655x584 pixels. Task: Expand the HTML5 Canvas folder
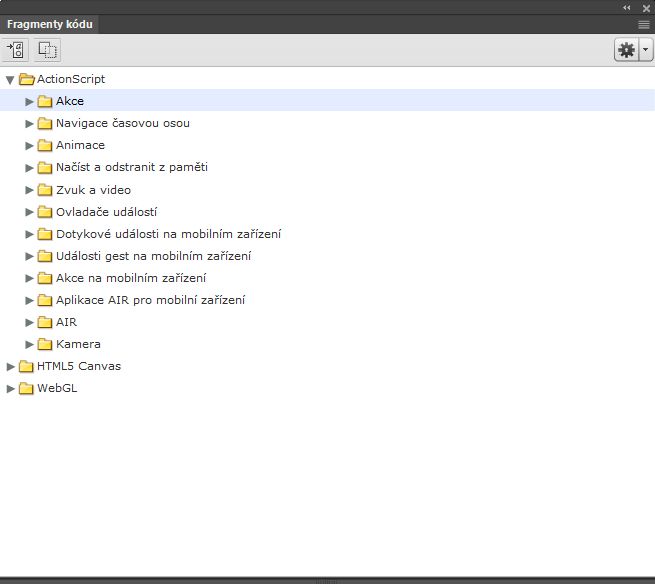coord(11,366)
